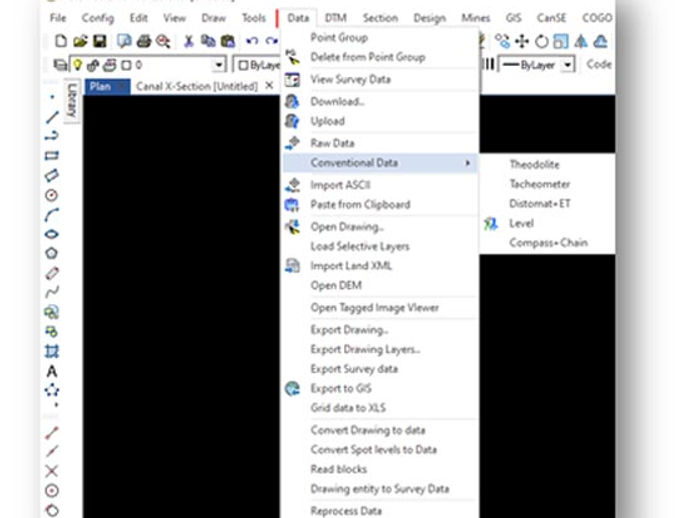Select the Ellipse draw tool

pos(51,234)
